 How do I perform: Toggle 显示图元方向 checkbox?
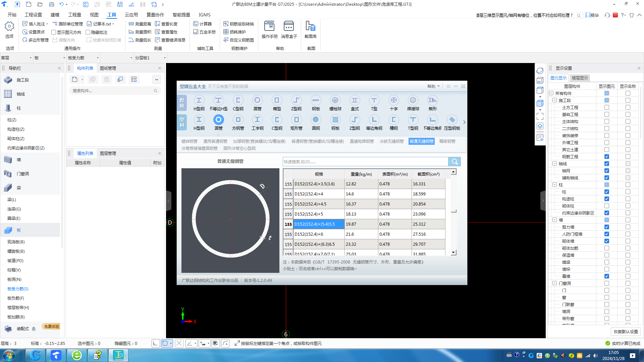pos(54,32)
